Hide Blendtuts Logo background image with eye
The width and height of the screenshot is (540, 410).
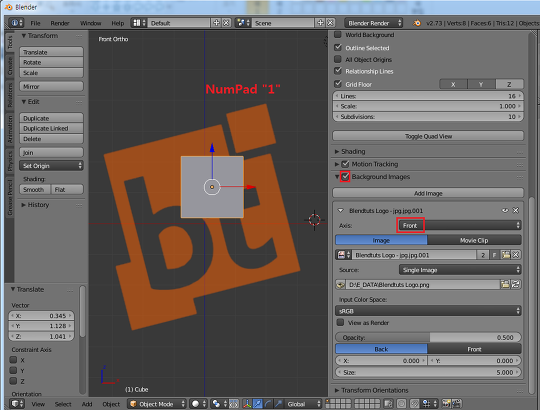505,210
